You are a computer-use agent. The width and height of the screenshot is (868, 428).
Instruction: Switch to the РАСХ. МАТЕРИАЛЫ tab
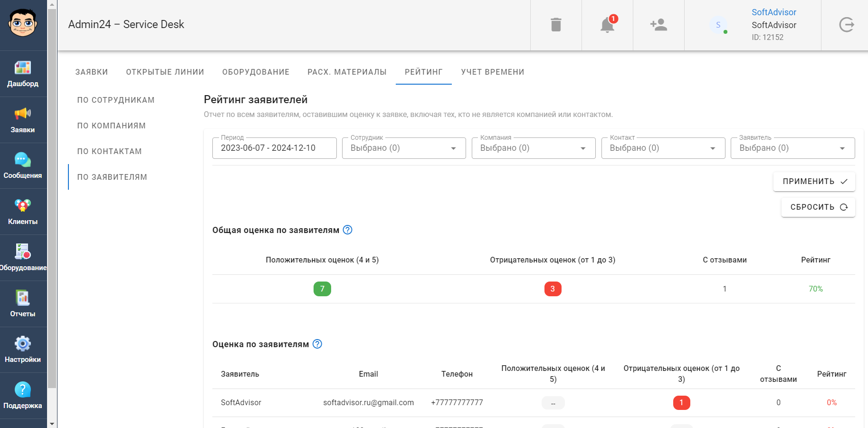pos(347,72)
